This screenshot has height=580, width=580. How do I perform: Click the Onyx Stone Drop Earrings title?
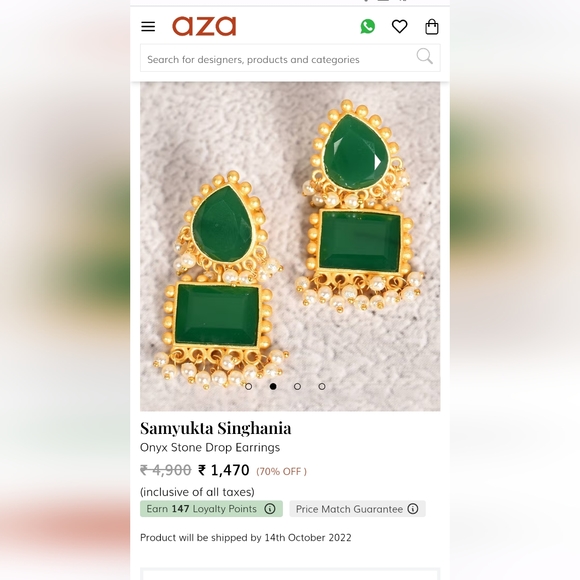click(x=210, y=448)
